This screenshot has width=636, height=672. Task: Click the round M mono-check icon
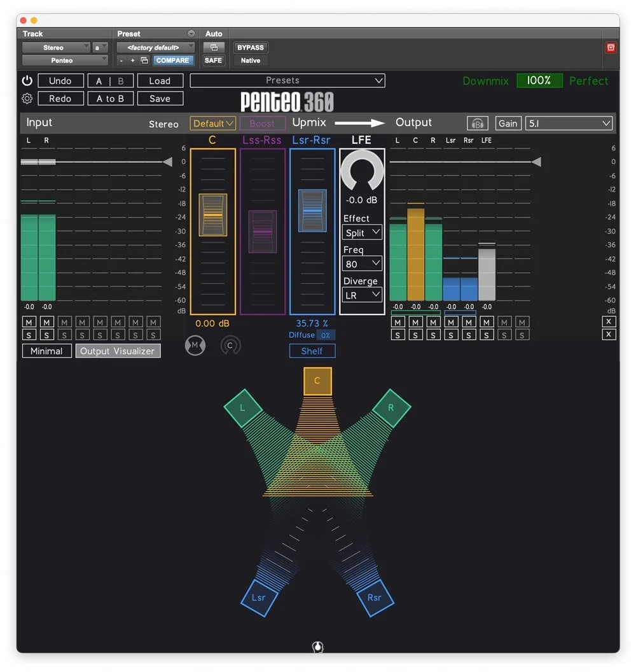[x=195, y=346]
